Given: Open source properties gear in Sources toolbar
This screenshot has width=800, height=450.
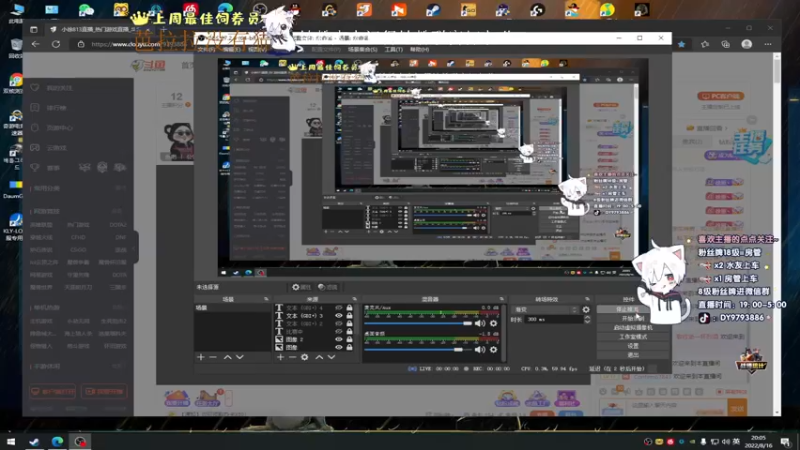Looking at the screenshot, I should [305, 357].
